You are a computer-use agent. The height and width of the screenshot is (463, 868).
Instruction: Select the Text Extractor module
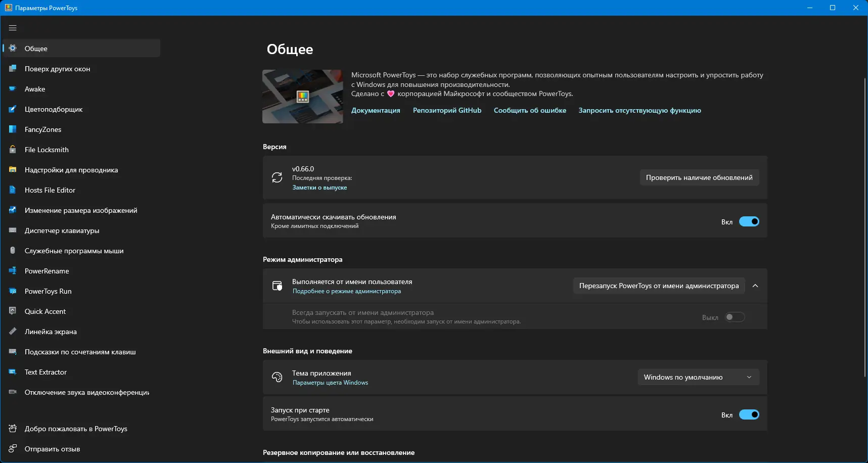45,372
